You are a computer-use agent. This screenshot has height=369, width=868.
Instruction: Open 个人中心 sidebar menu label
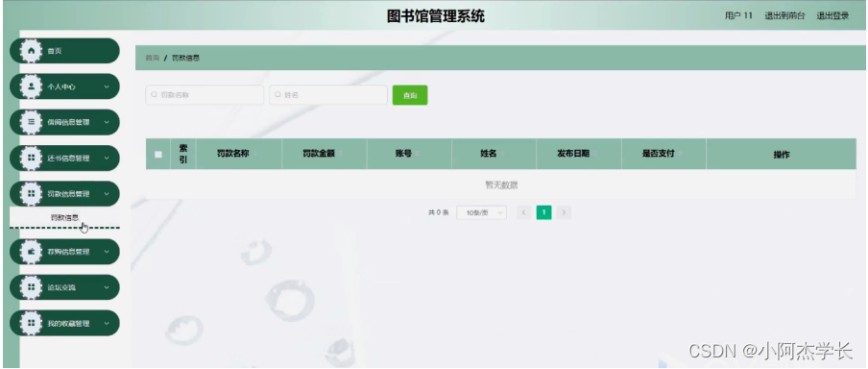pos(61,87)
